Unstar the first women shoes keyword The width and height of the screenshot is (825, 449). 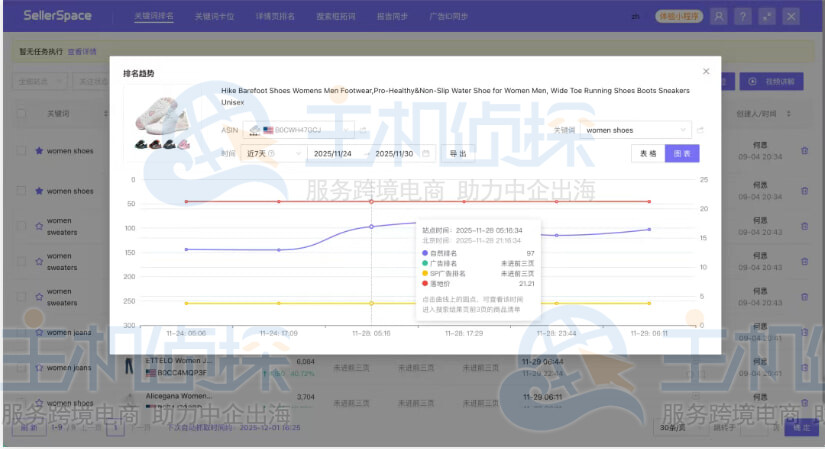[x=39, y=151]
